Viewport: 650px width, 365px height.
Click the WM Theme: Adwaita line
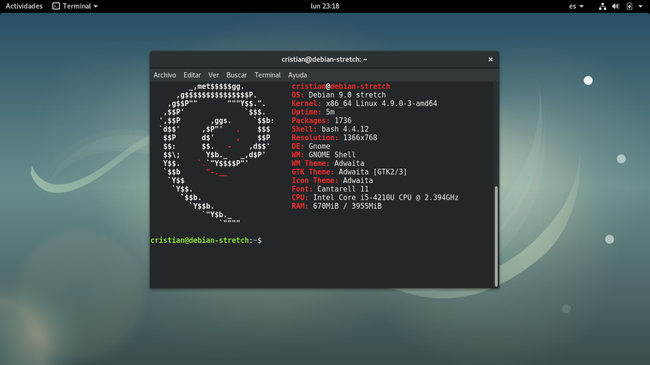(x=328, y=163)
